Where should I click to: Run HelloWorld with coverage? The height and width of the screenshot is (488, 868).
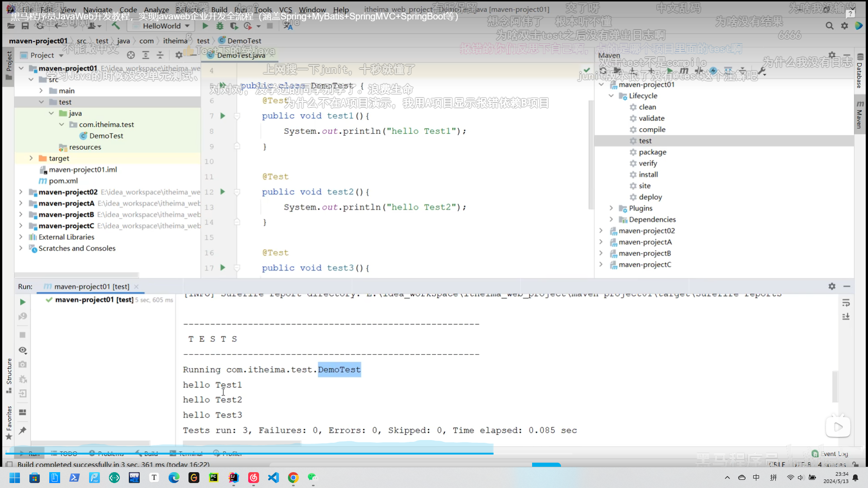tap(234, 26)
